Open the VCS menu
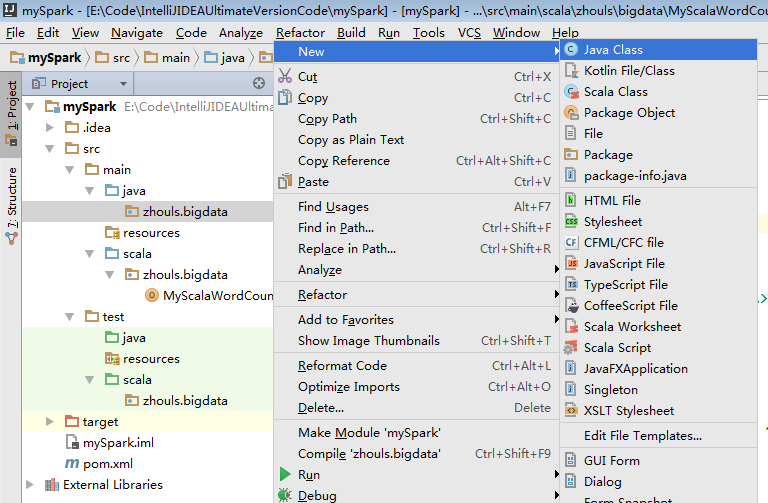The width and height of the screenshot is (768, 503). click(x=469, y=33)
